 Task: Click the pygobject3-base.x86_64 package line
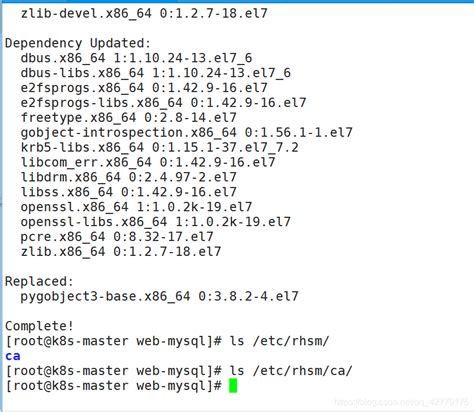159,296
